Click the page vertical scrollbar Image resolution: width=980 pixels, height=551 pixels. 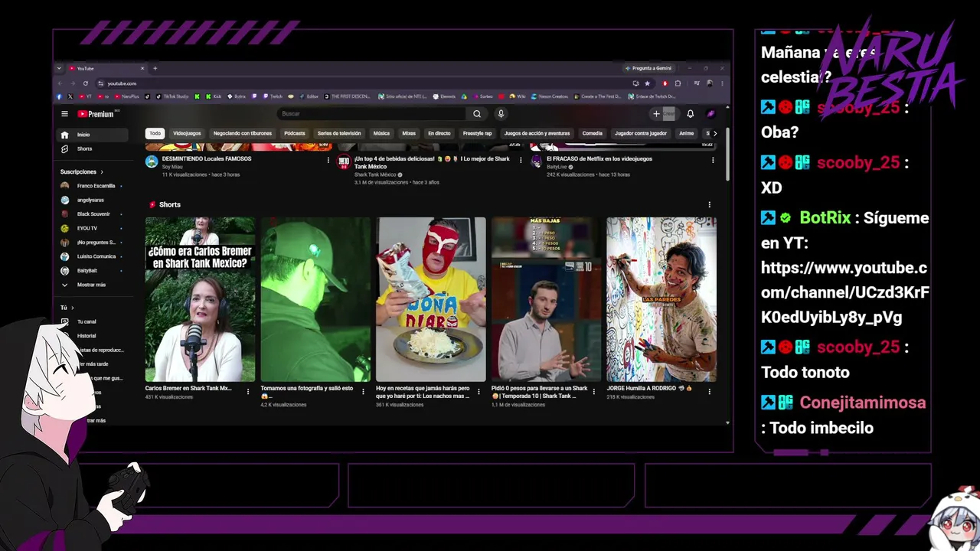(x=727, y=153)
